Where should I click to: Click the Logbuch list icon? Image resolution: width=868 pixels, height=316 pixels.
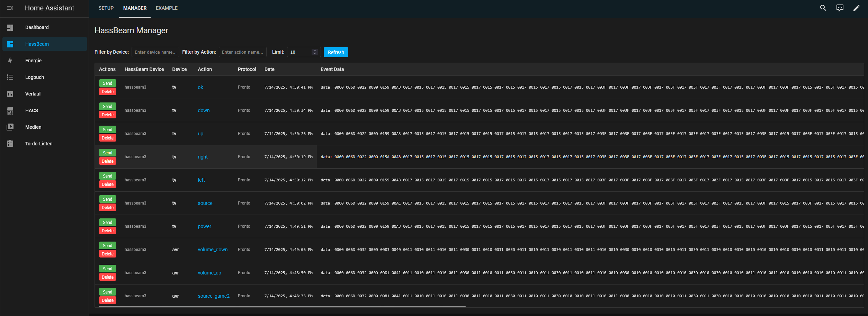tap(10, 77)
